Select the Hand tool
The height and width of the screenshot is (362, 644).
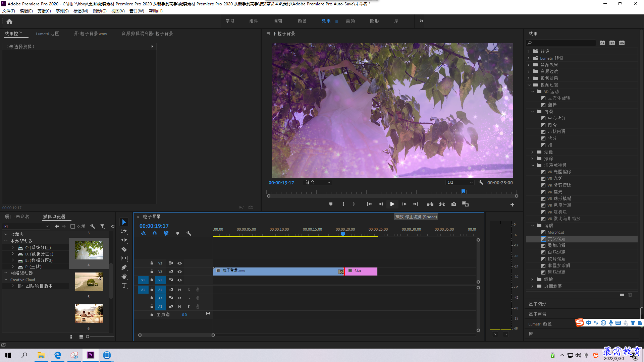[x=124, y=276]
